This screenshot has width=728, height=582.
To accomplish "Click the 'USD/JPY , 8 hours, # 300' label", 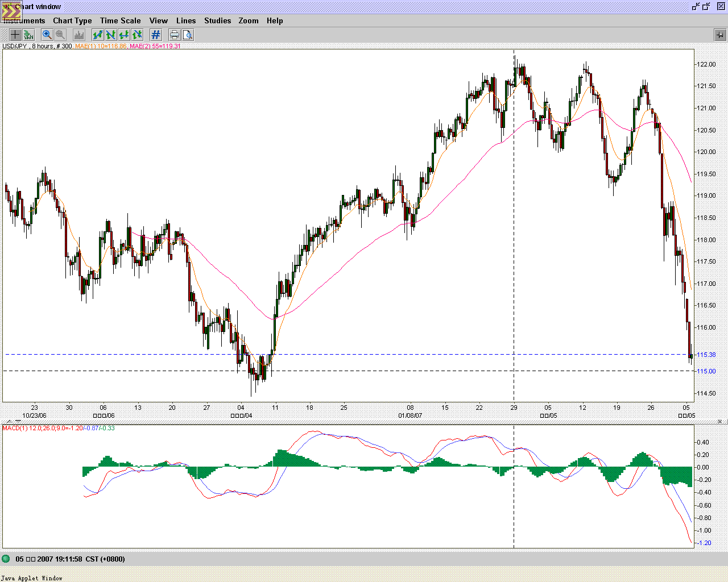I will coord(37,46).
